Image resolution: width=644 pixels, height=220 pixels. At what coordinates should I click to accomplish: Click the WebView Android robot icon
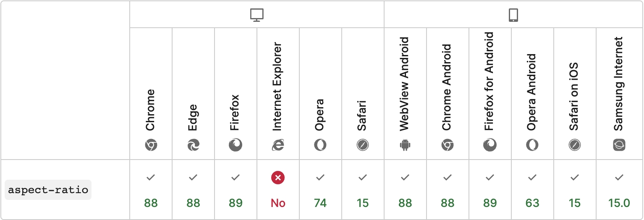pos(405,145)
